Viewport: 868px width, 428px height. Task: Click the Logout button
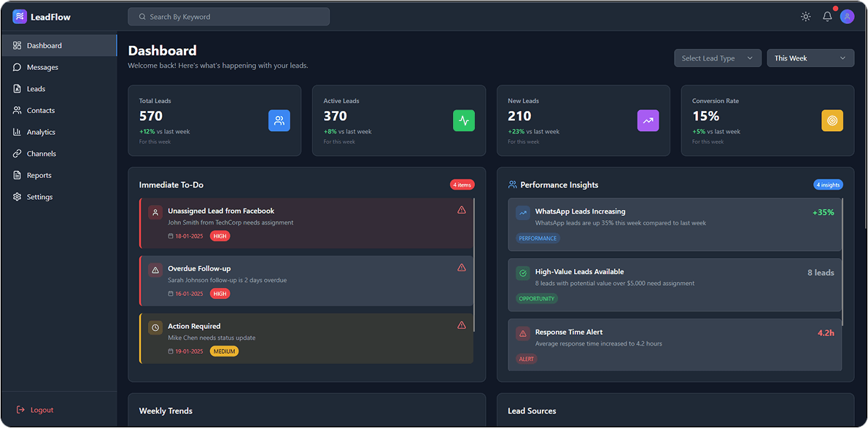tap(35, 410)
